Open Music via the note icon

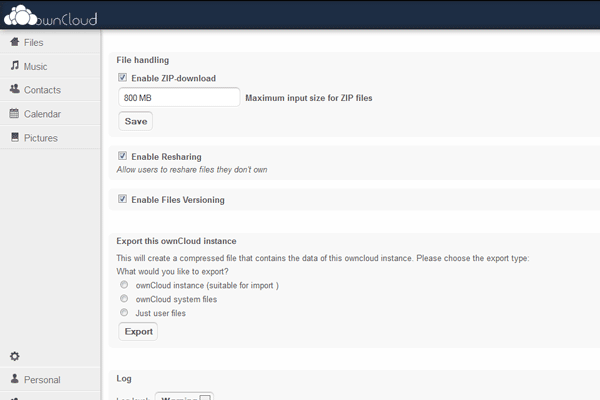point(15,66)
